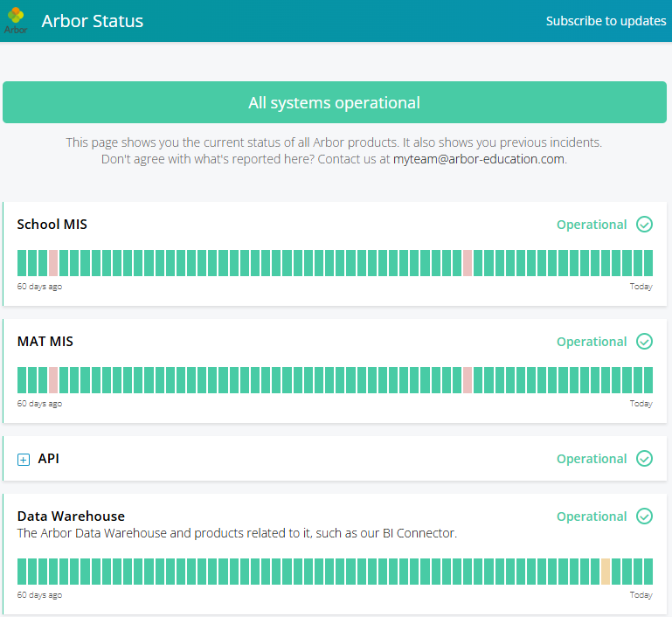Click the Arbor Status page title
672x617 pixels.
point(92,21)
